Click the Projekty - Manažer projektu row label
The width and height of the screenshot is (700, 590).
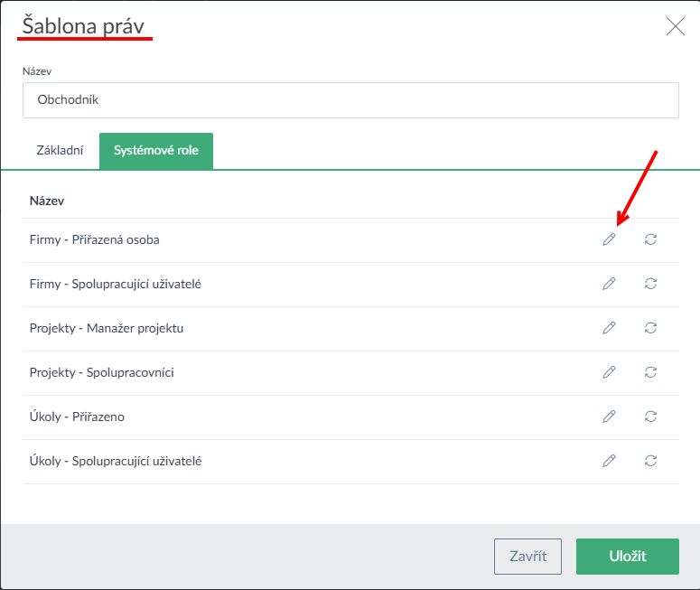(107, 328)
